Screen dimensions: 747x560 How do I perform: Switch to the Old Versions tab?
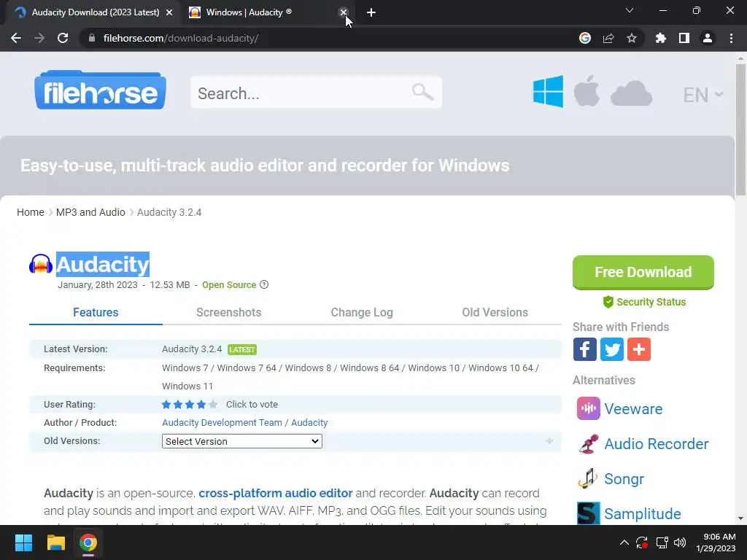[495, 312]
